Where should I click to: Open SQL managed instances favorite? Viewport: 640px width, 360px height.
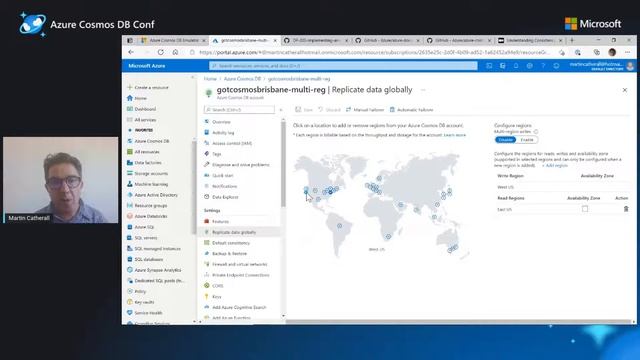(154, 249)
